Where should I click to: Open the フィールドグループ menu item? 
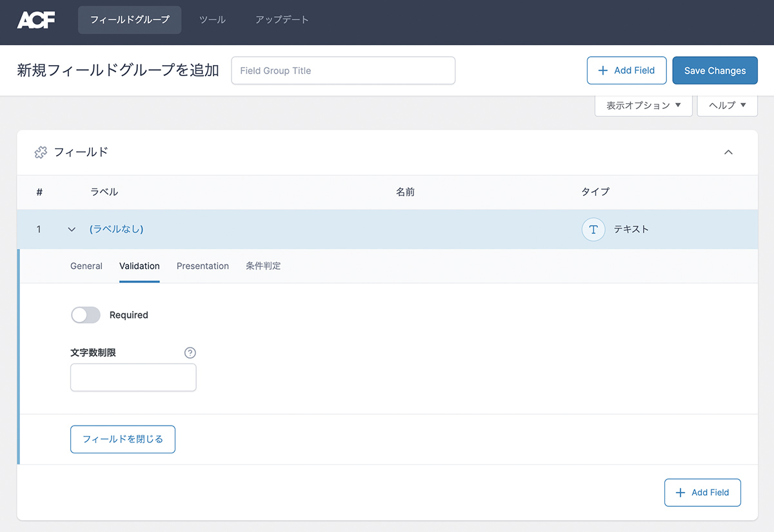tap(130, 20)
